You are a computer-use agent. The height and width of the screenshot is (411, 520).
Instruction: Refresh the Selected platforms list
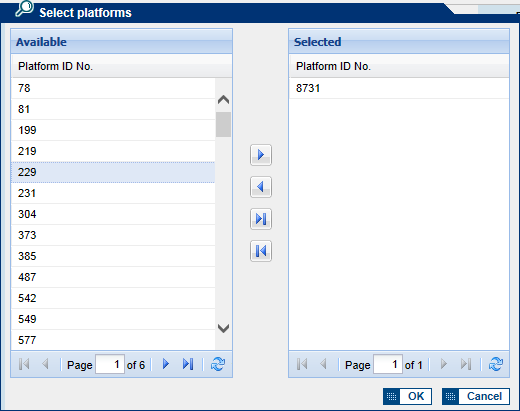point(496,364)
